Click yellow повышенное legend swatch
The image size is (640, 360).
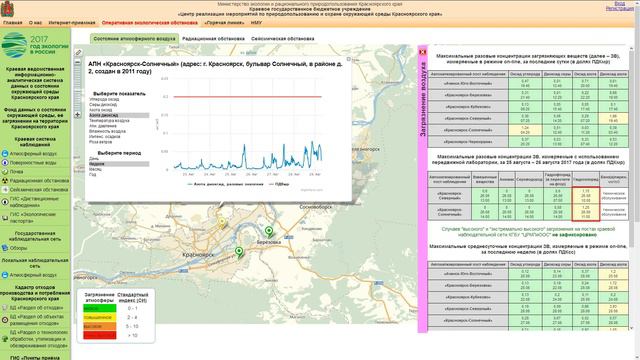(100, 318)
